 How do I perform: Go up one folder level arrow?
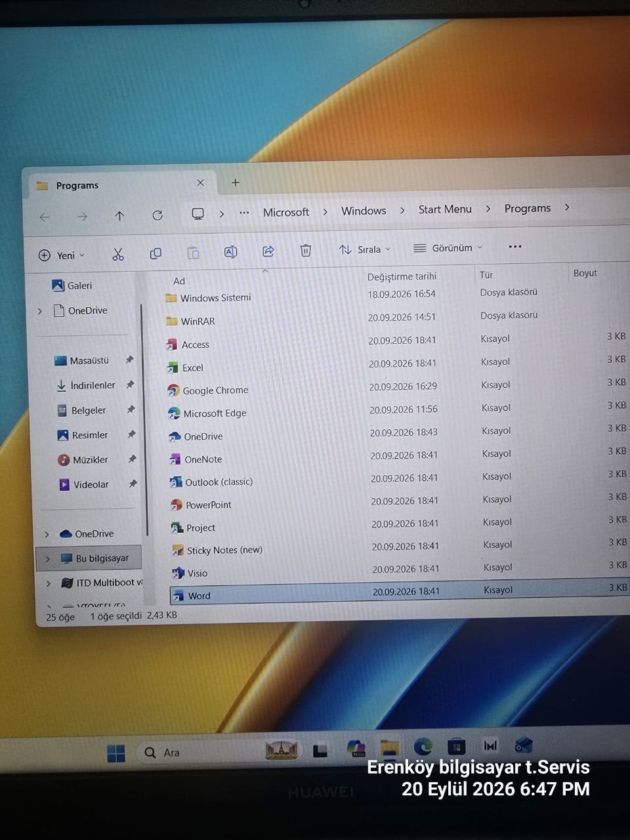[119, 216]
